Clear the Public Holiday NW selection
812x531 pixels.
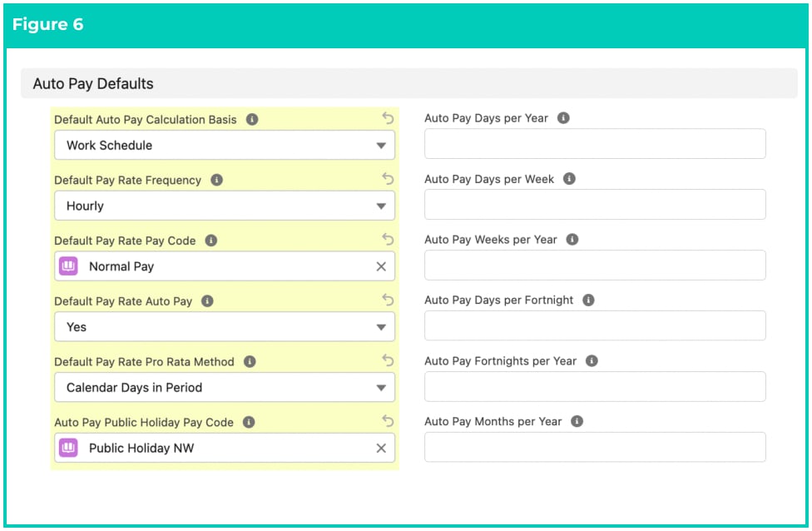pyautogui.click(x=381, y=448)
